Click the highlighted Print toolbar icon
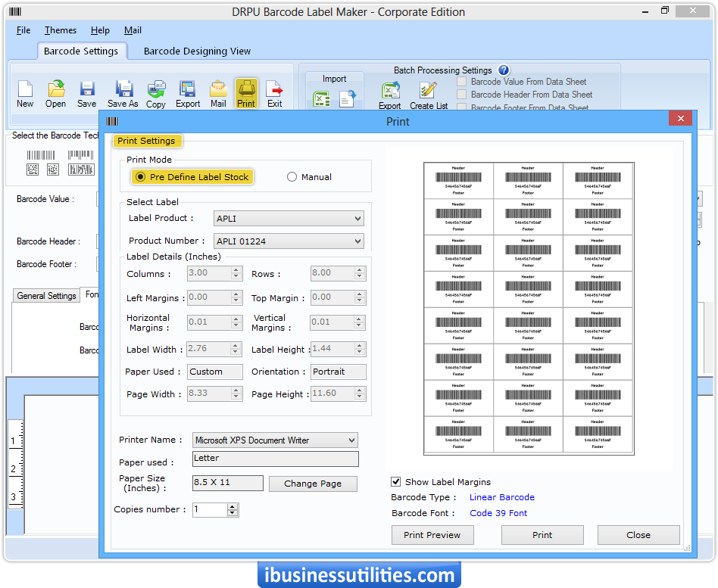 pos(246,94)
